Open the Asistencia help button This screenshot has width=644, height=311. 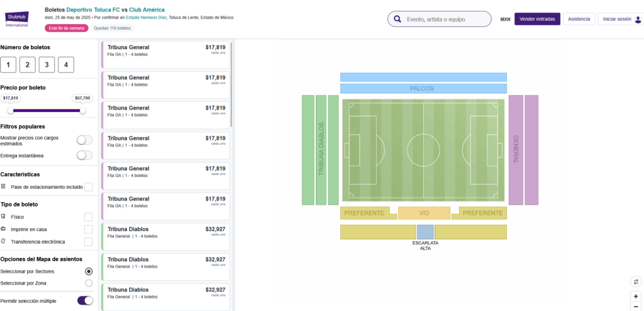[x=579, y=19]
